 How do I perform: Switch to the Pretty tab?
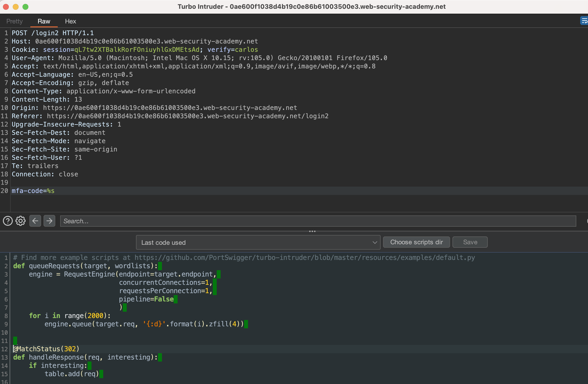point(15,21)
